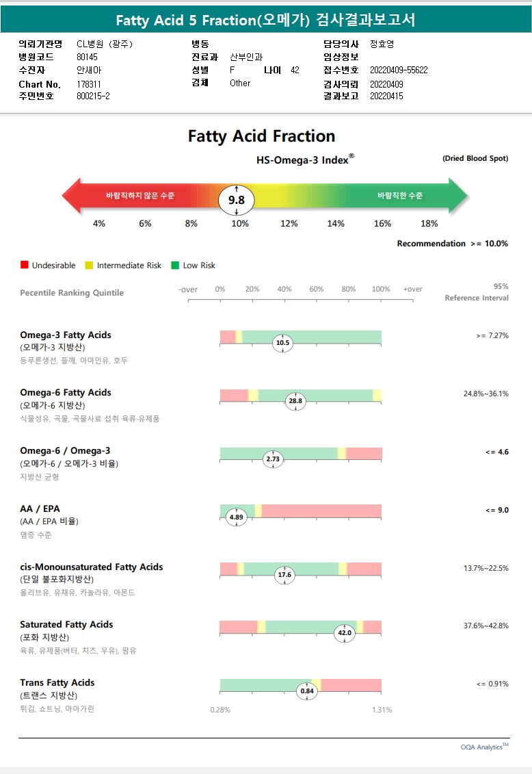Click the 9.8 HS-Omega-3 Index marker
Screen dimensions: 532x774
(236, 201)
